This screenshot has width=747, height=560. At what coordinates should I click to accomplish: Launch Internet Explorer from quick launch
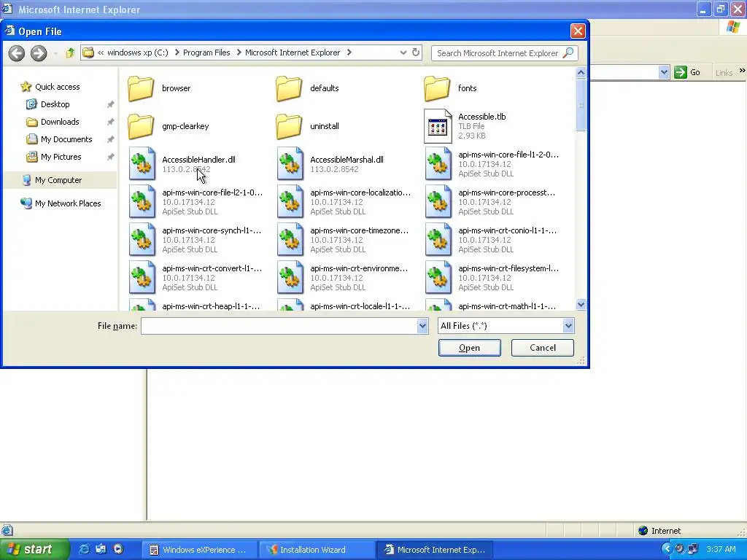[84, 550]
